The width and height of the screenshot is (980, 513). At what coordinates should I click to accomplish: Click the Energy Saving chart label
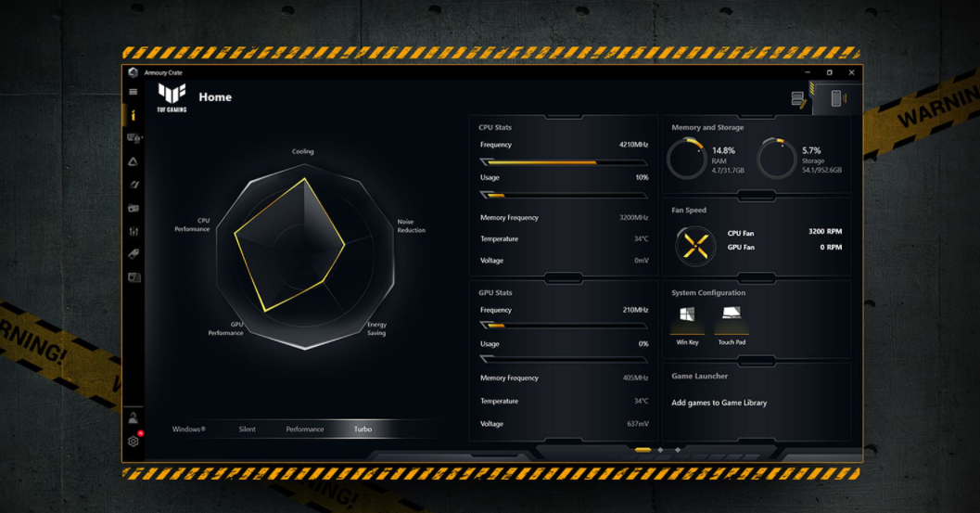tap(376, 328)
